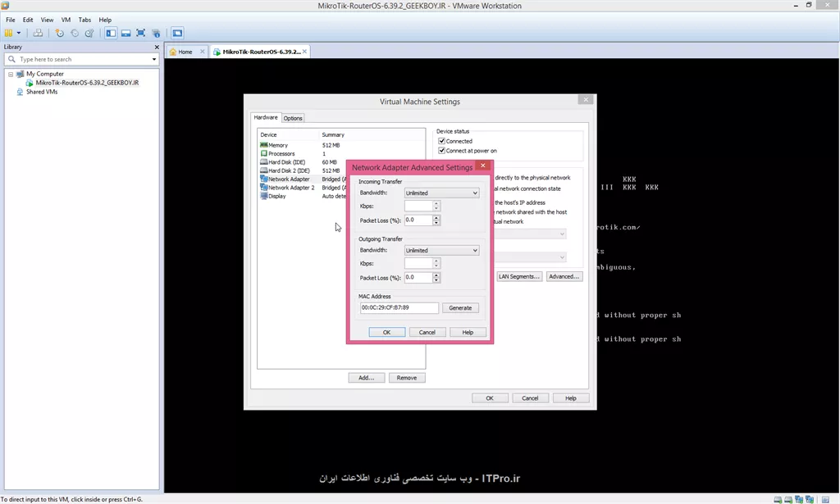
Task: Click the Memory device icon in hardware list
Action: point(264,145)
